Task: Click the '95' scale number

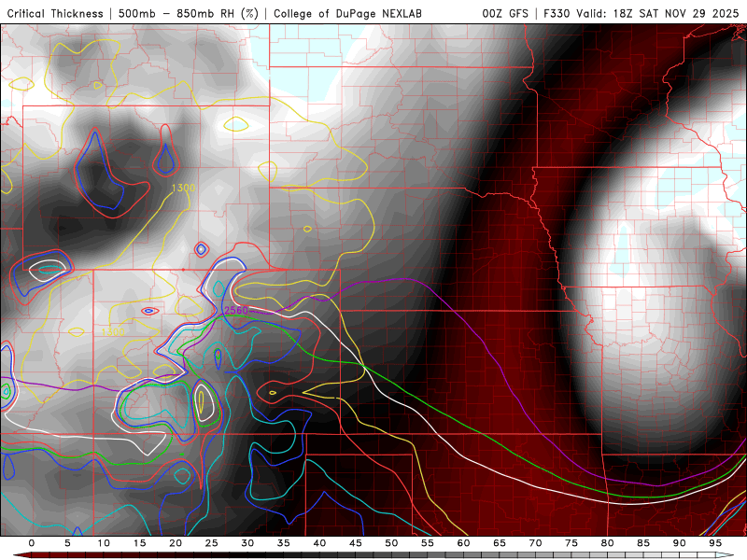Action: 715,543
